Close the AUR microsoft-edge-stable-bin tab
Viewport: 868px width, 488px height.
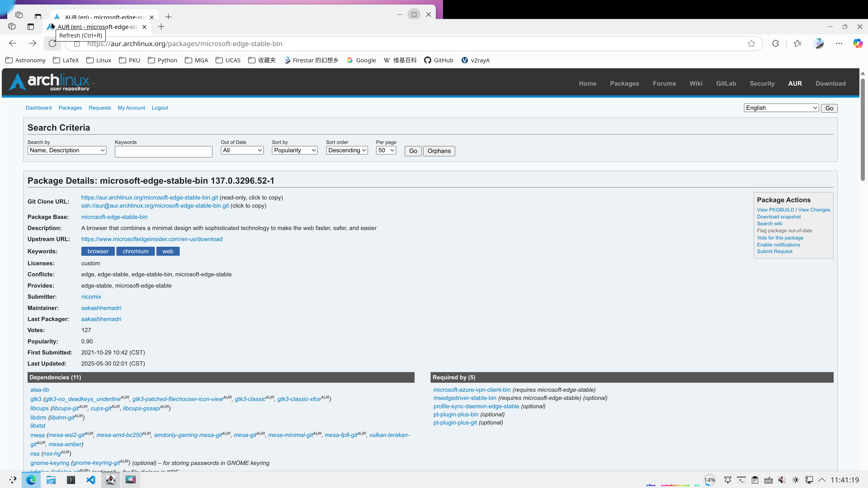pos(145,27)
